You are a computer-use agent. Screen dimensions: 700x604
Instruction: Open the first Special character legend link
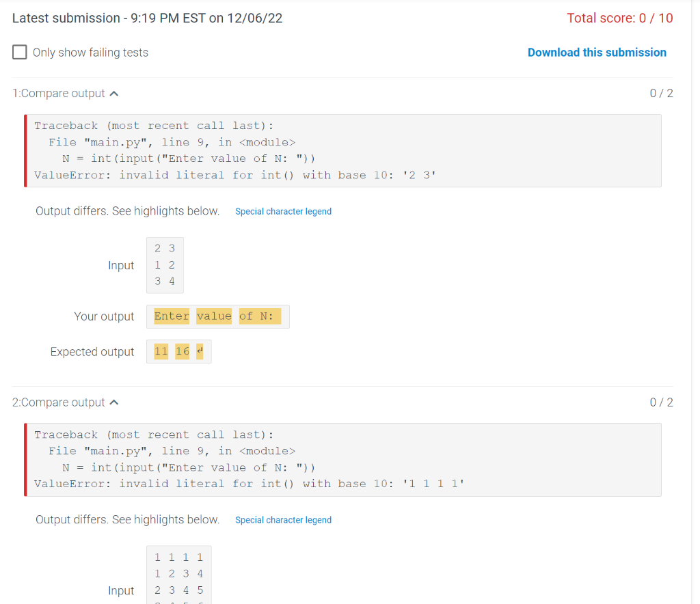pyautogui.click(x=283, y=211)
